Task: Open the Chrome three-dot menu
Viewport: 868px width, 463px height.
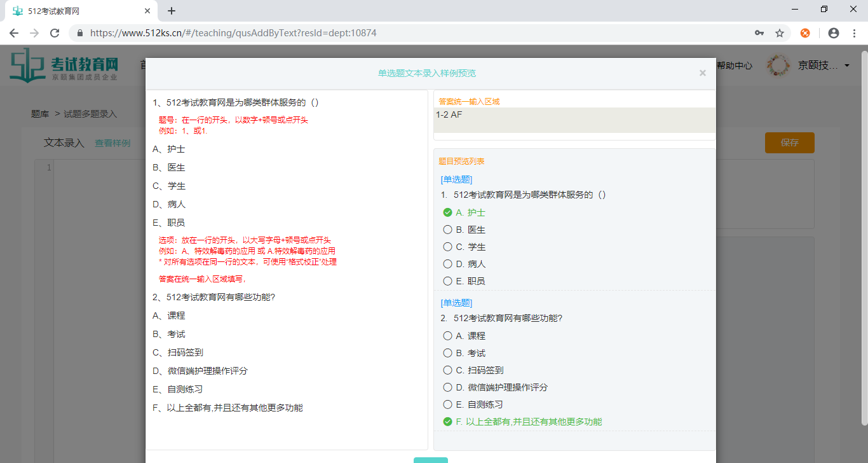Action: click(x=853, y=33)
